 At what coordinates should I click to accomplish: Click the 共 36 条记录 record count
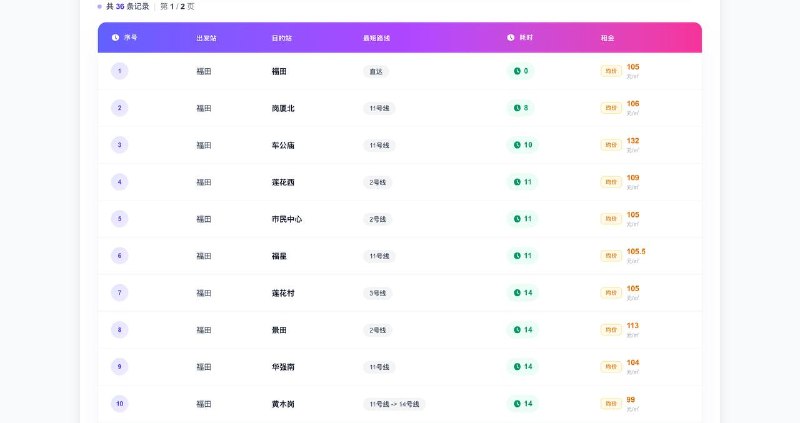click(128, 7)
